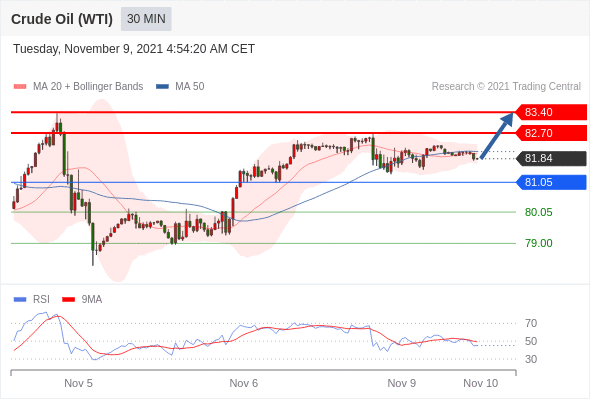Viewport: 590px width, 400px height.
Task: Click the Nov 5 axis label
Action: [78, 383]
